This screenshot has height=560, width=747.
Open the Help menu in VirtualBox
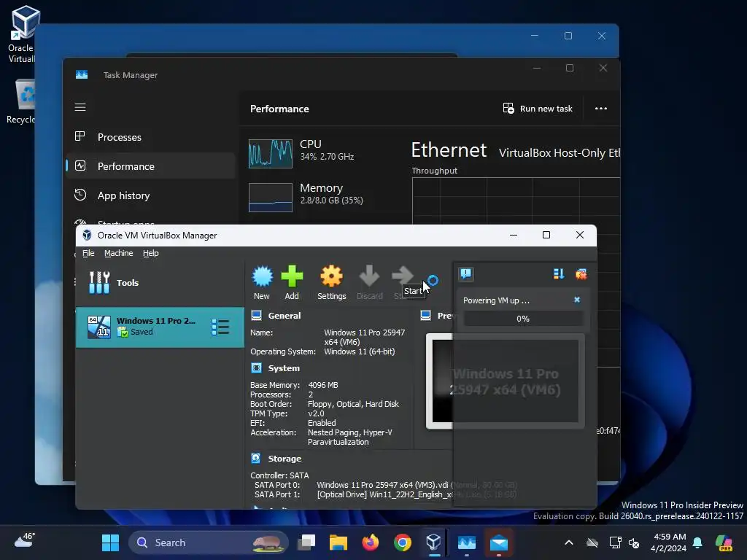click(x=150, y=253)
